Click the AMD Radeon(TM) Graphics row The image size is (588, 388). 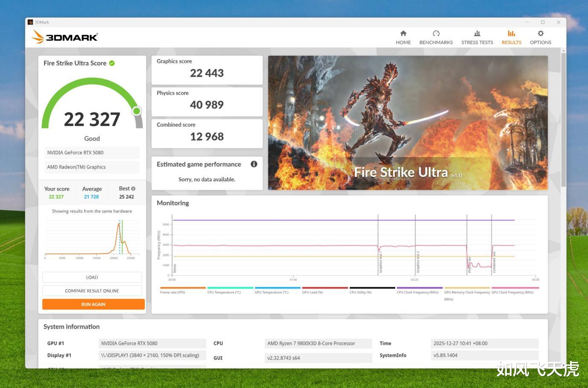(x=92, y=167)
